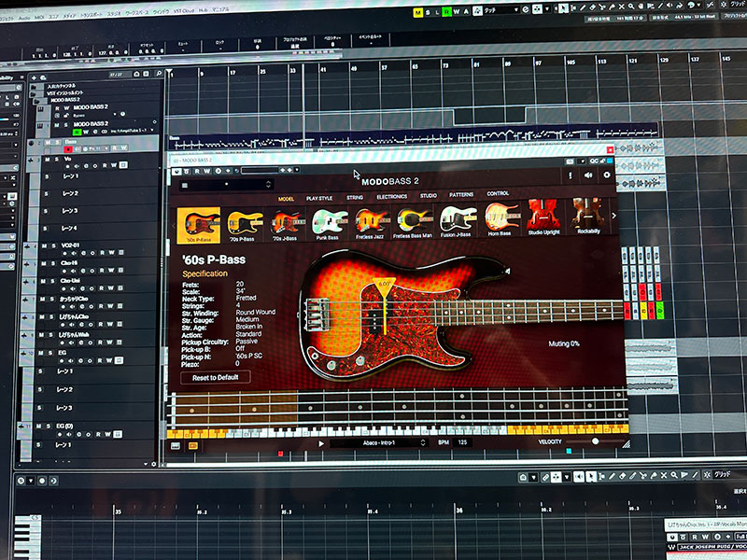Open the plugin header preset arrow dropdown

tap(297, 170)
